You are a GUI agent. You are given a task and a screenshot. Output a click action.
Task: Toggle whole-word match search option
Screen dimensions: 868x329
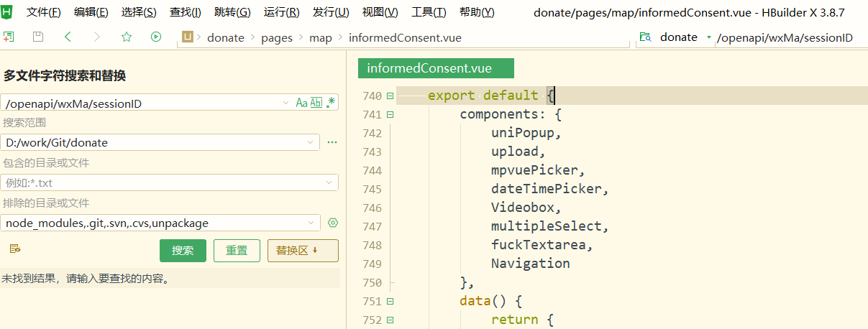point(316,103)
